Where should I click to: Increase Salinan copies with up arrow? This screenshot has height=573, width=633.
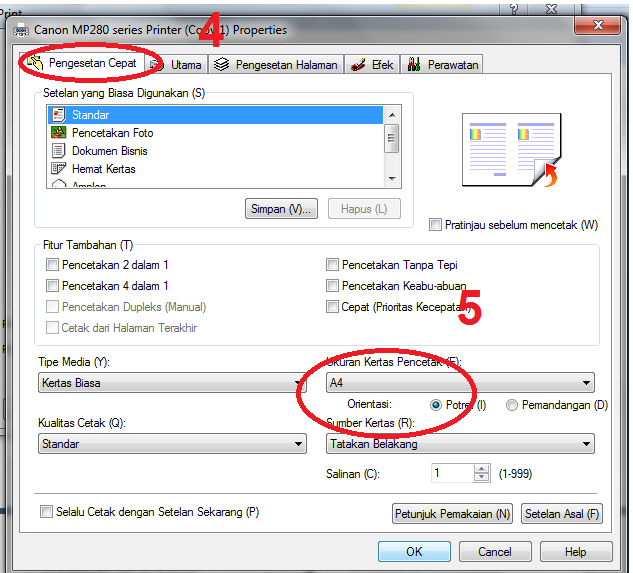coord(481,469)
